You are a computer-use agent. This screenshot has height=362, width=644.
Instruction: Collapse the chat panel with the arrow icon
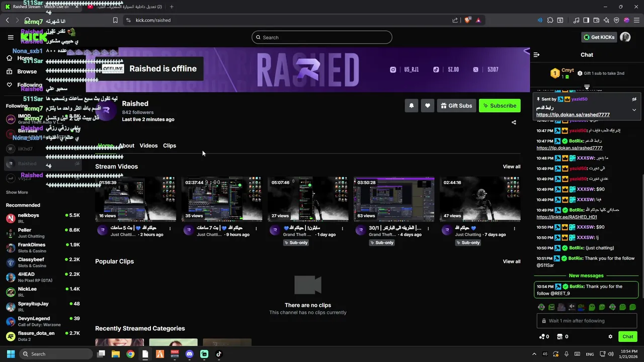[536, 55]
